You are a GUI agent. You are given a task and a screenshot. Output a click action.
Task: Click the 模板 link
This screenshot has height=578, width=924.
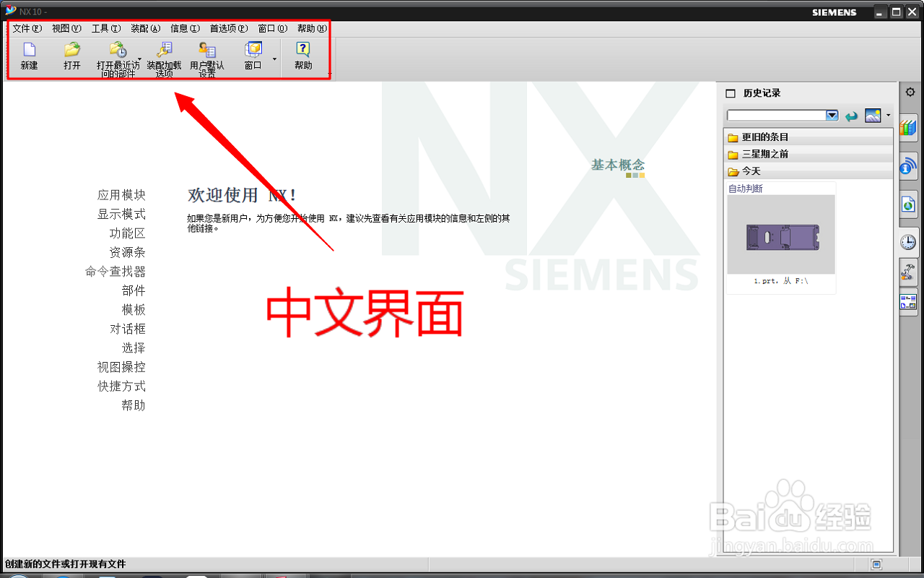[x=134, y=309]
